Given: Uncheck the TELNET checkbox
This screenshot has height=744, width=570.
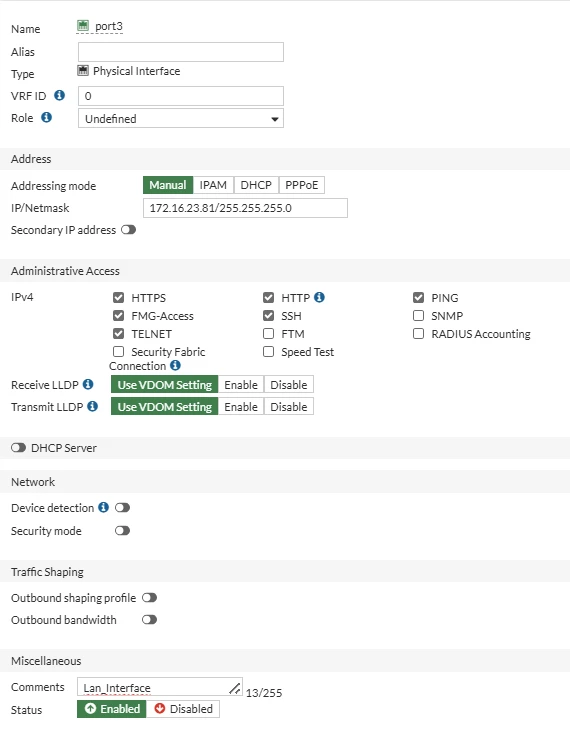Looking at the screenshot, I should (119, 334).
